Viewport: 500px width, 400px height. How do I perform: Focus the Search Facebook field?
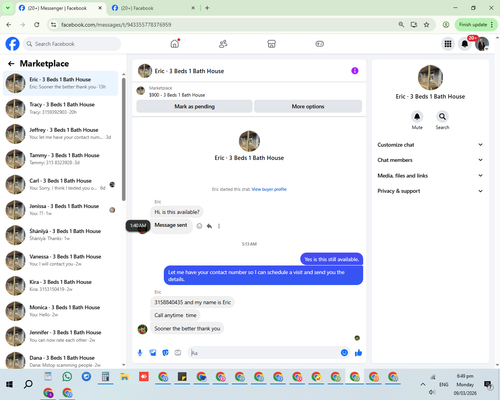point(72,44)
